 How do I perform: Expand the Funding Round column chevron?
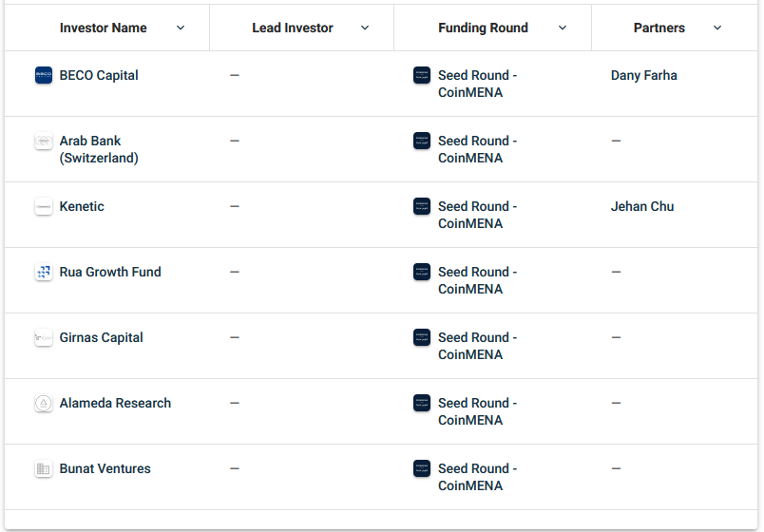coord(563,28)
